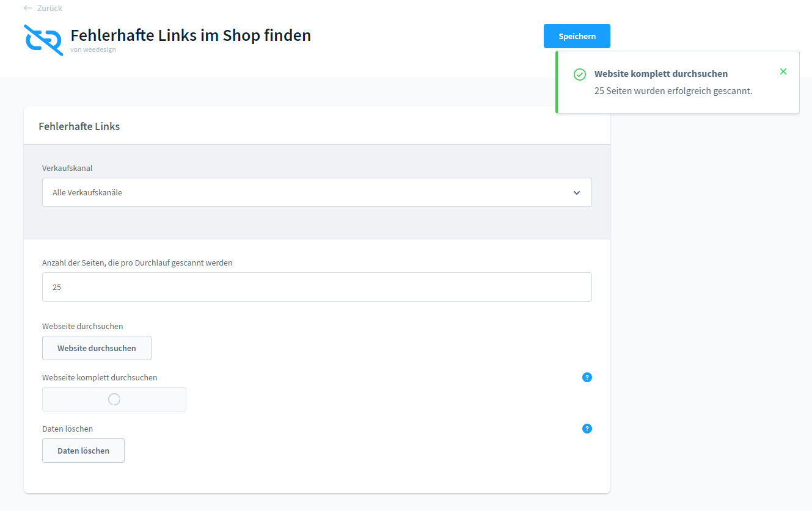The height and width of the screenshot is (511, 812).
Task: Click the broken-link plugin logo icon
Action: 43,40
